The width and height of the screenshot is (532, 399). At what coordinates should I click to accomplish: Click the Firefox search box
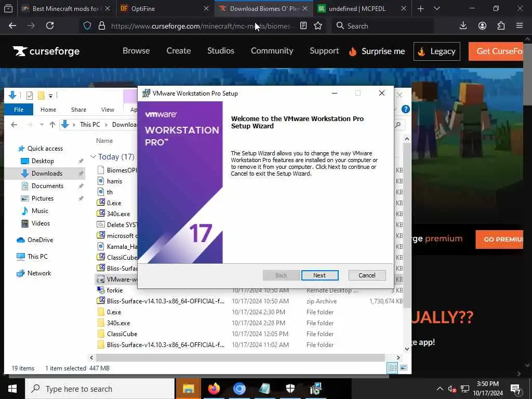383,26
